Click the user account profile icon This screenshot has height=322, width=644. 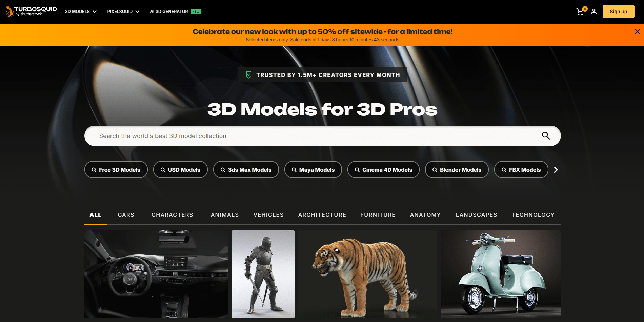[594, 12]
